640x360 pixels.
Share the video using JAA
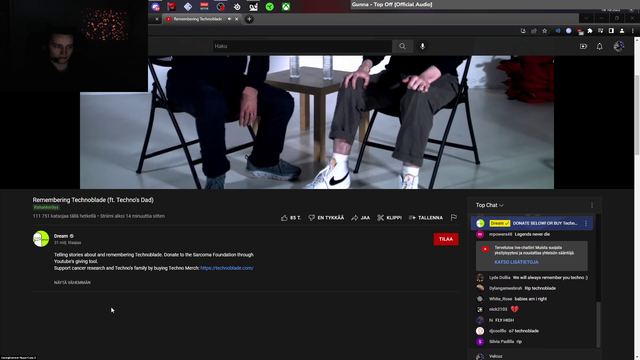coord(360,218)
